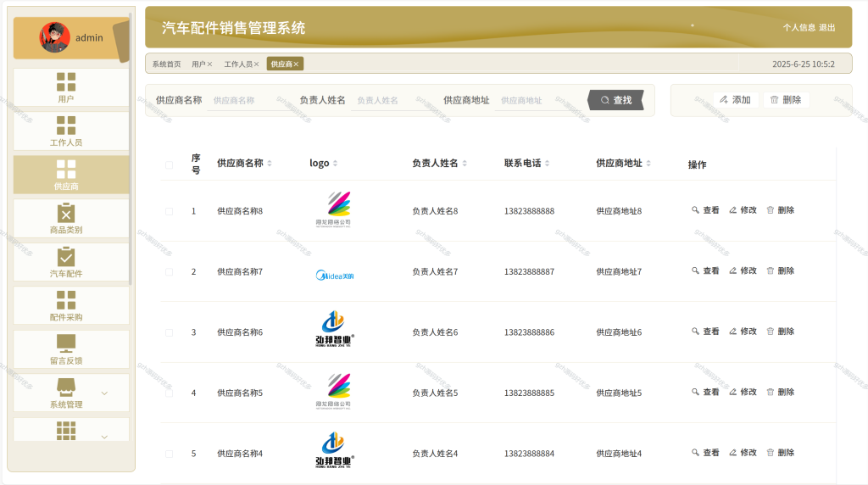Open the 工作人员 sidebar icon
868x485 pixels.
point(66,125)
